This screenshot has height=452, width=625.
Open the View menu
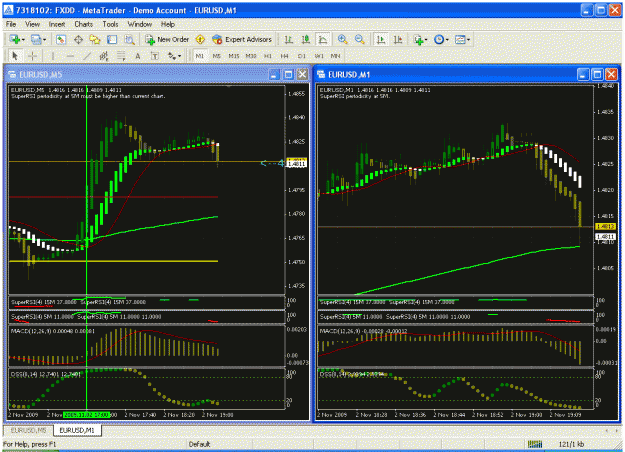coord(32,24)
